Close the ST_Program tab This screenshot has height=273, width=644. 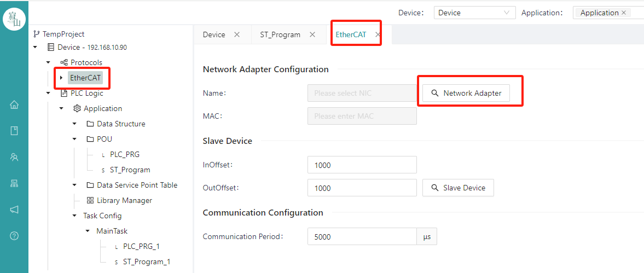312,34
